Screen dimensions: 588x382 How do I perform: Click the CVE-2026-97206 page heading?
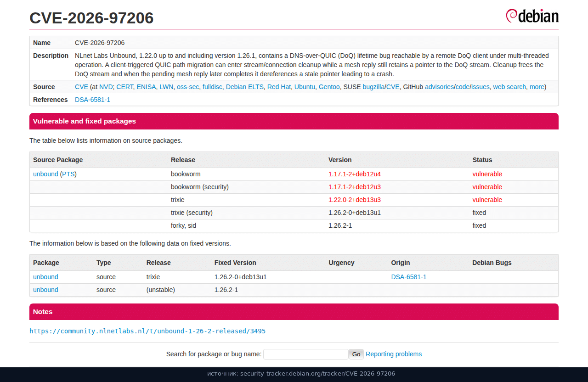[x=91, y=18]
